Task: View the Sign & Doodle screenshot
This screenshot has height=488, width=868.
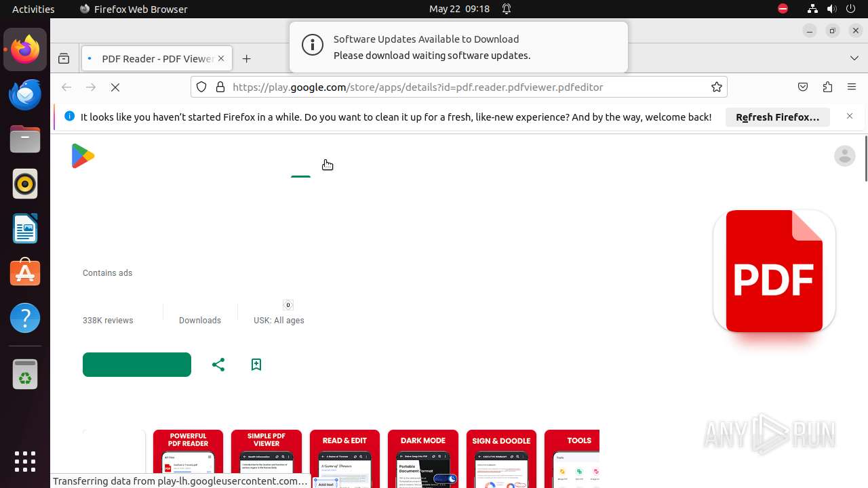Action: (x=501, y=459)
